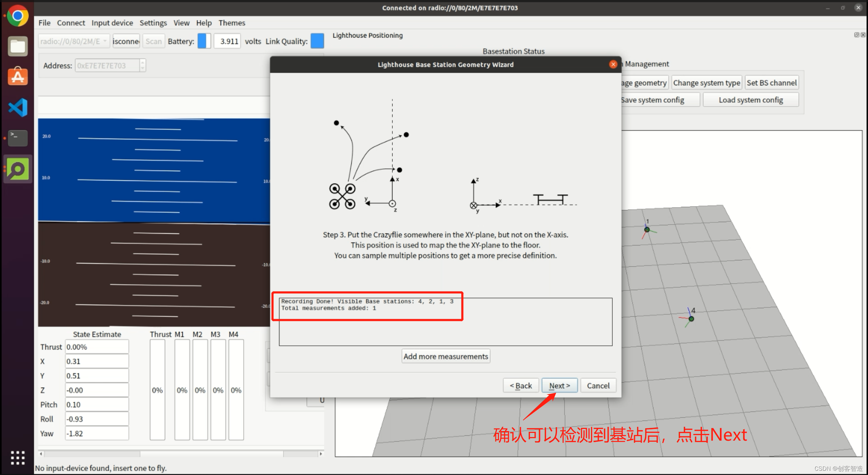The image size is (868, 475).
Task: Open Visual Studio Code dock icon
Action: tap(17, 107)
